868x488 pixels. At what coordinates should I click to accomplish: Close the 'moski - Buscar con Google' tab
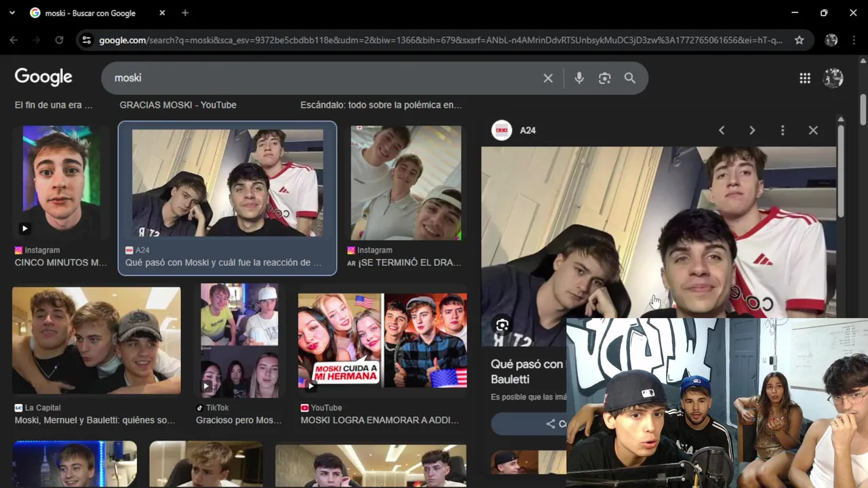[162, 13]
